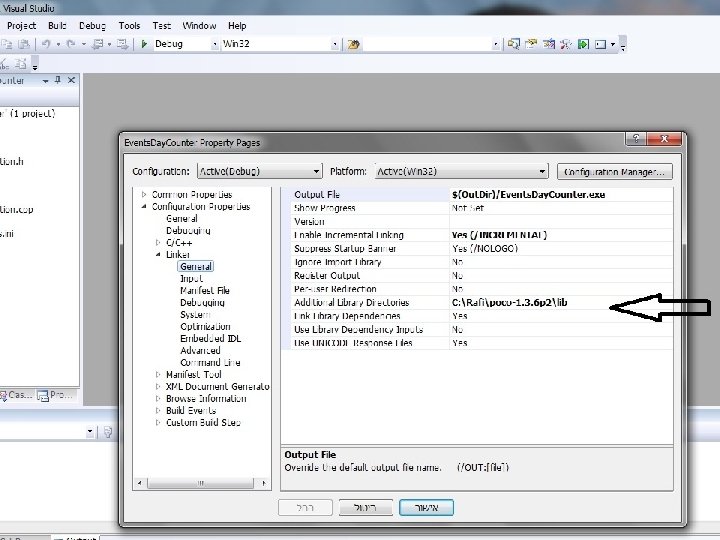Click the help question mark on Property Pages
Image resolution: width=720 pixels, height=540 pixels.
pyautogui.click(x=636, y=139)
